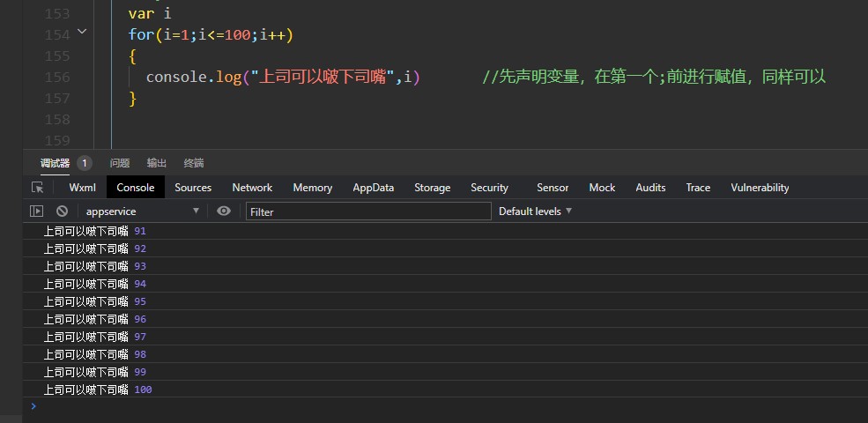Open the Sensor tab
The image size is (868, 423).
click(553, 187)
